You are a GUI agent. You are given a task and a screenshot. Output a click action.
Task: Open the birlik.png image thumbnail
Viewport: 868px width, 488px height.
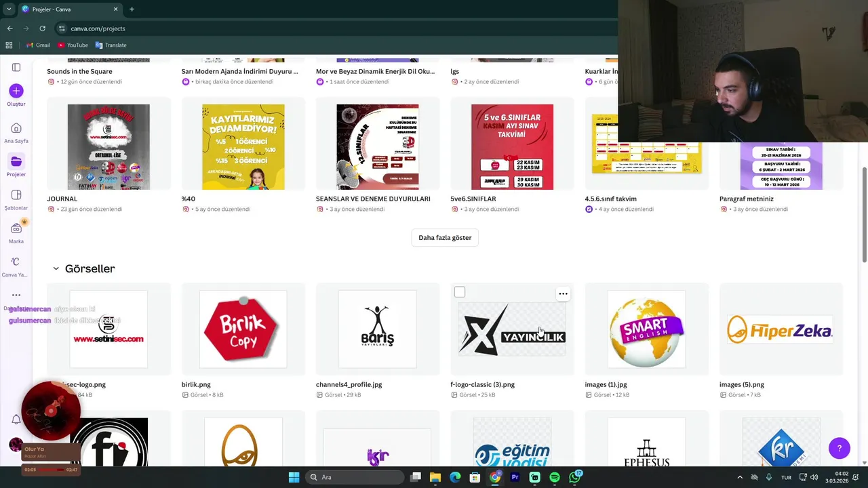pyautogui.click(x=243, y=329)
